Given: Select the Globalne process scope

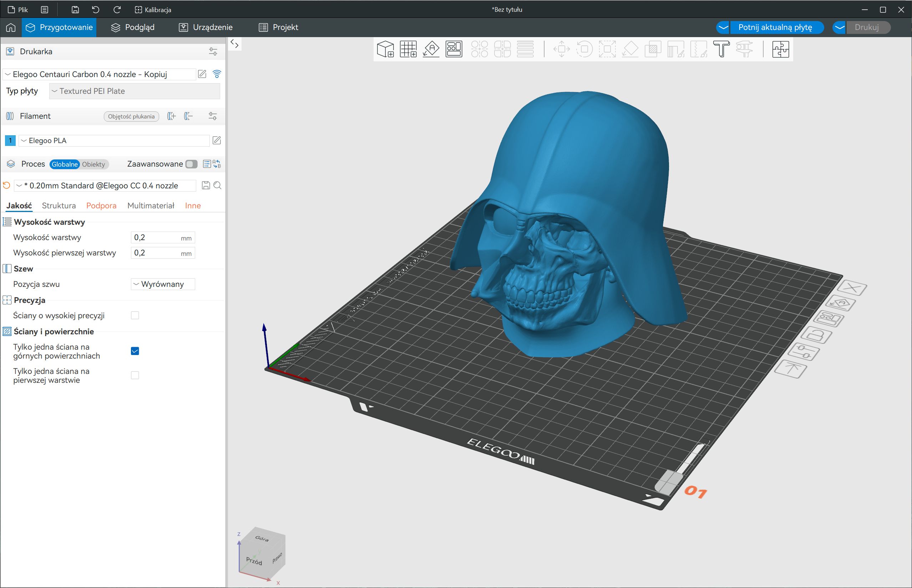Looking at the screenshot, I should click(65, 164).
